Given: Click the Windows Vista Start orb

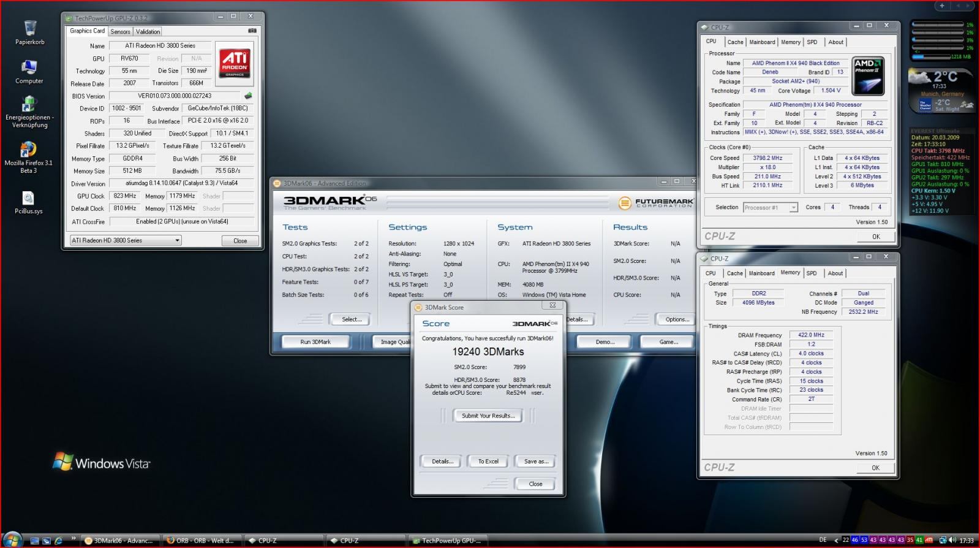Looking at the screenshot, I should point(12,540).
